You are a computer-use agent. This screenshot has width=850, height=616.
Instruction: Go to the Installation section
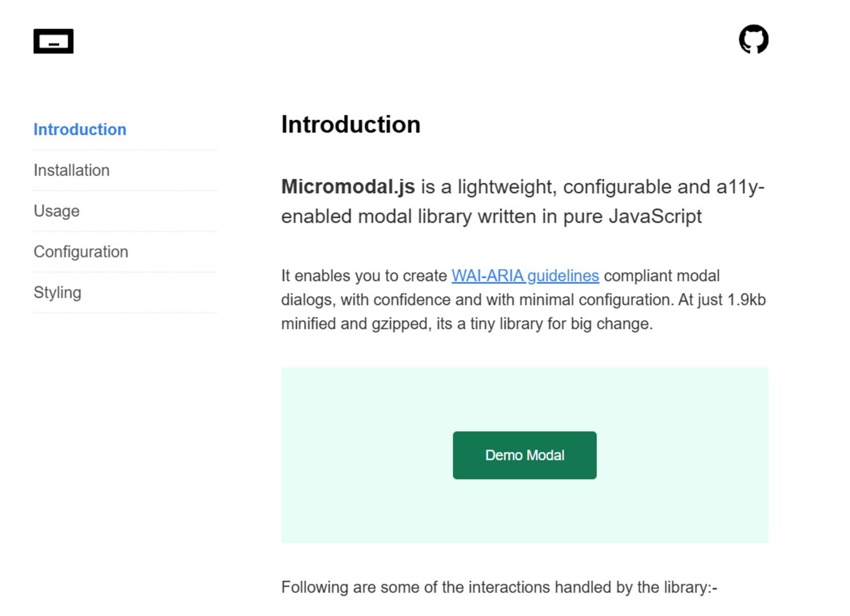tap(71, 170)
